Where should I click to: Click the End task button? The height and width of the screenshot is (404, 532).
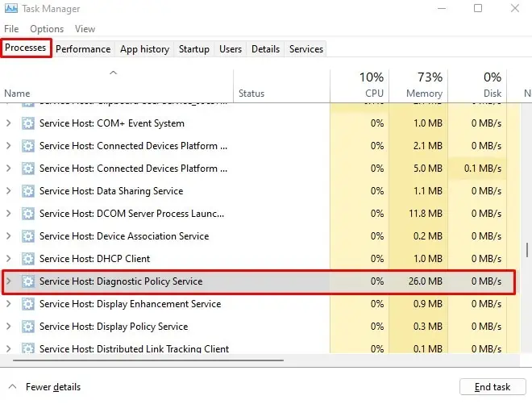pyautogui.click(x=492, y=387)
